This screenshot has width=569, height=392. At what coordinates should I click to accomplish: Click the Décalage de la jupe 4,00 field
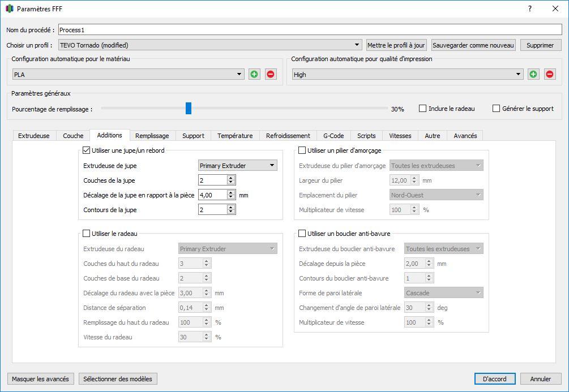tap(213, 195)
